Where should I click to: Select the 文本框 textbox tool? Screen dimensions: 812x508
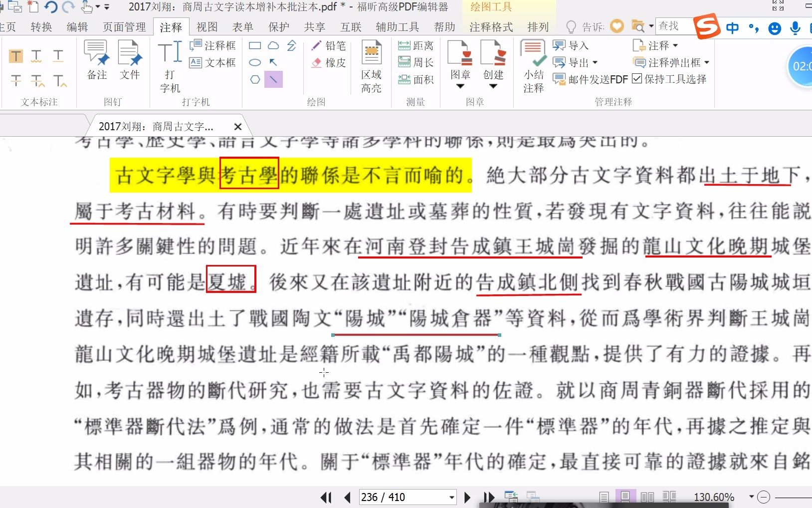[212, 62]
